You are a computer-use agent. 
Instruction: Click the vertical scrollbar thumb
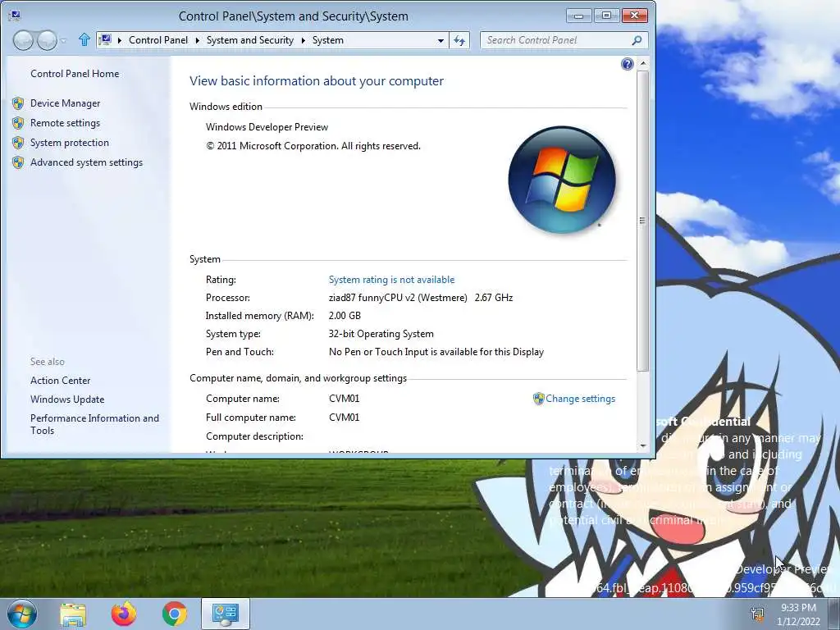point(643,220)
